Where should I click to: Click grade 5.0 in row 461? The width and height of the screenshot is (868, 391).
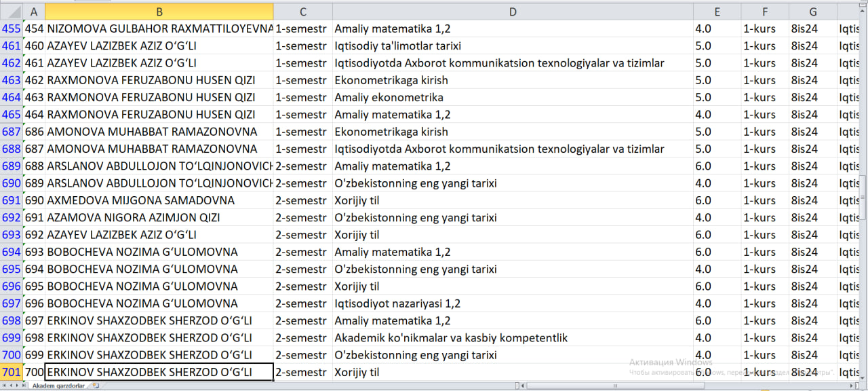point(717,46)
